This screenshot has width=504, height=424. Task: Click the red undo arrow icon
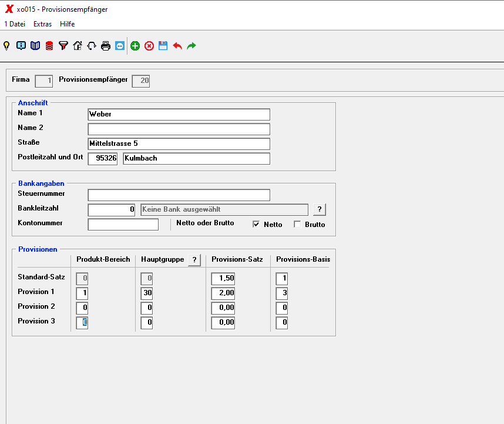pos(177,46)
